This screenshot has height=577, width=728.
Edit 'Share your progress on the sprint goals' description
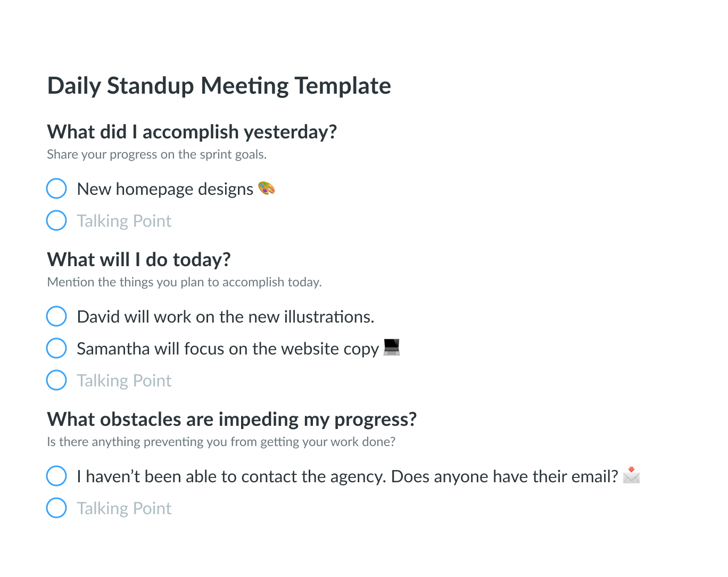click(x=157, y=154)
